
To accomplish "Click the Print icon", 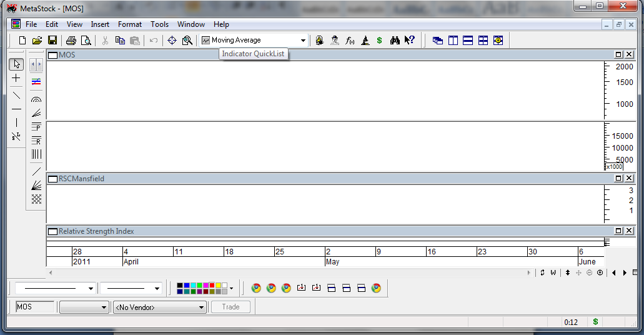I will [71, 40].
